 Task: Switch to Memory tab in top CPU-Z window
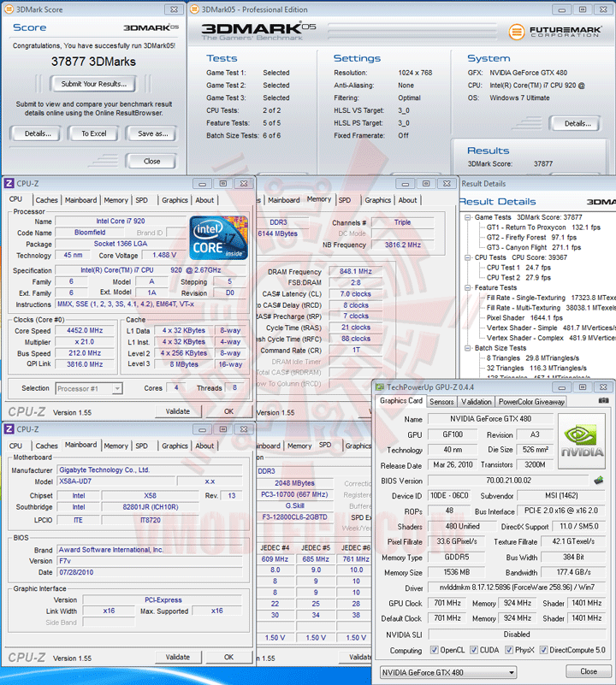(x=115, y=200)
